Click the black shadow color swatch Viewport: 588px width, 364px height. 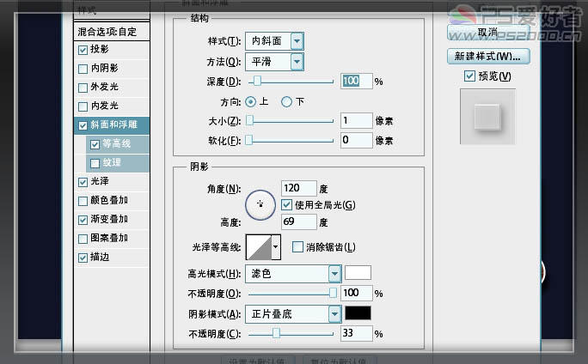click(x=358, y=313)
